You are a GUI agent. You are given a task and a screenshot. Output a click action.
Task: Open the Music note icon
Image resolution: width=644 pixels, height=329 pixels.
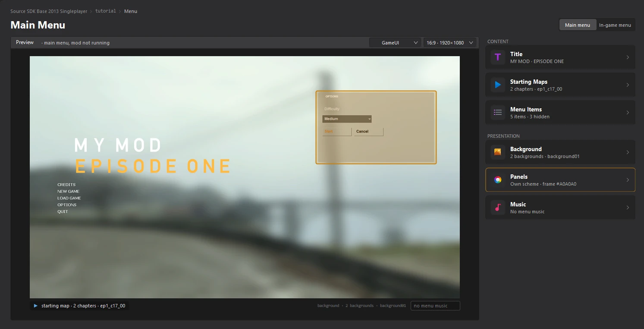(498, 208)
